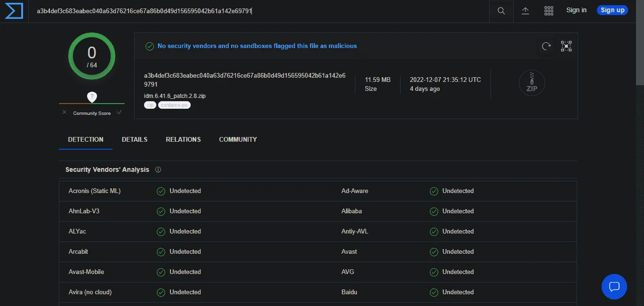Click the info icon beside Security Vendors' Analysis

158,170
